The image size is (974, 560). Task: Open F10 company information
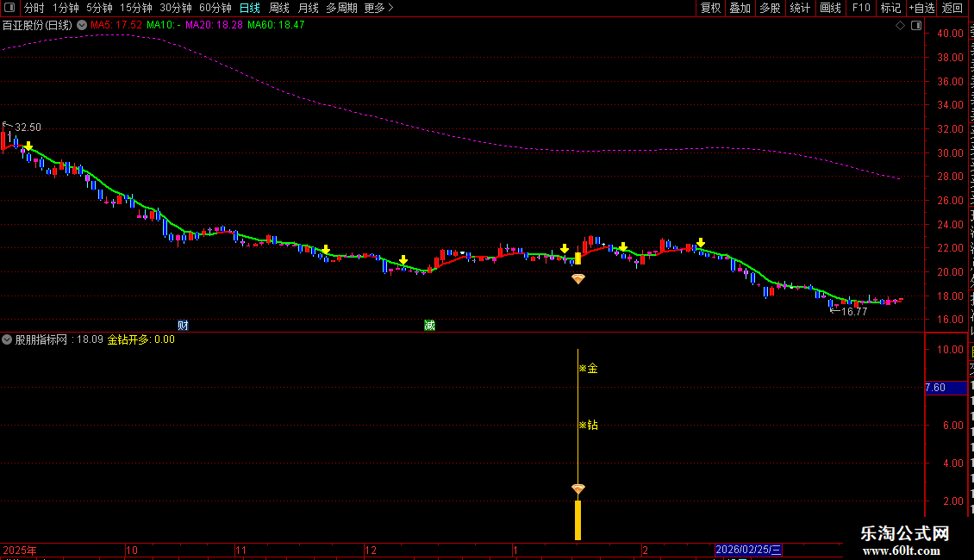861,8
